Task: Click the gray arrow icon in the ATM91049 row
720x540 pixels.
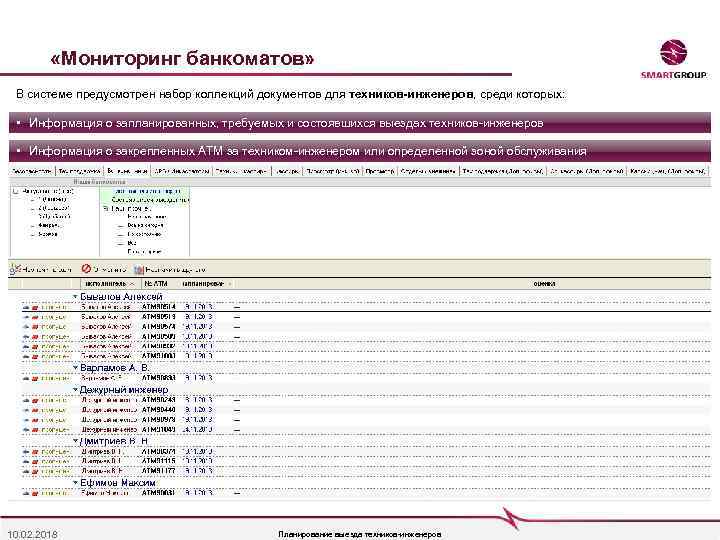Action: click(26, 430)
